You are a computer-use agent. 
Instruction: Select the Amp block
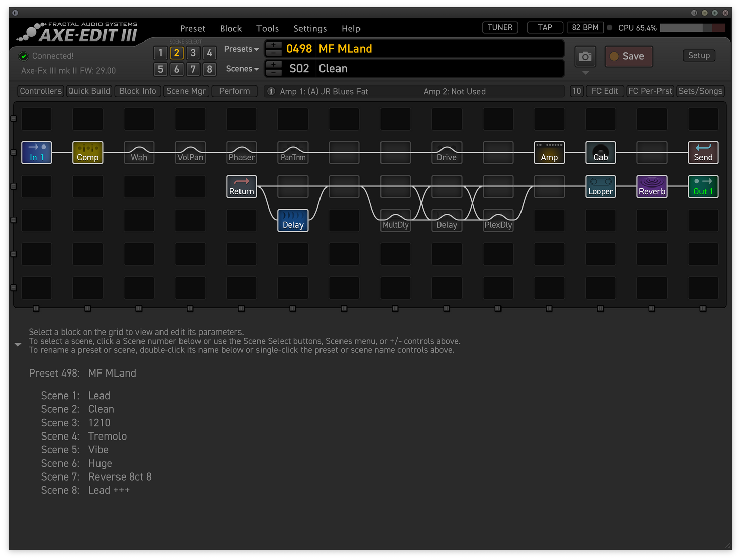pyautogui.click(x=549, y=152)
